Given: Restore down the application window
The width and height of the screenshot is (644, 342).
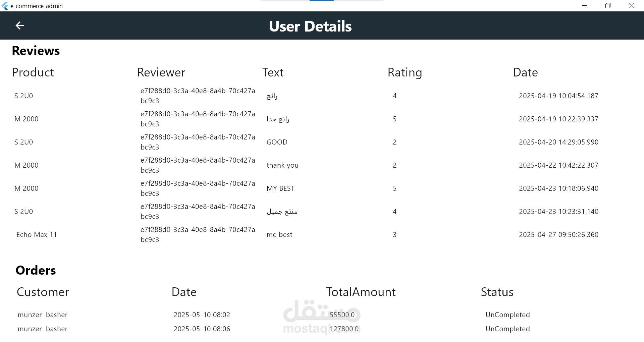Looking at the screenshot, I should click(608, 6).
